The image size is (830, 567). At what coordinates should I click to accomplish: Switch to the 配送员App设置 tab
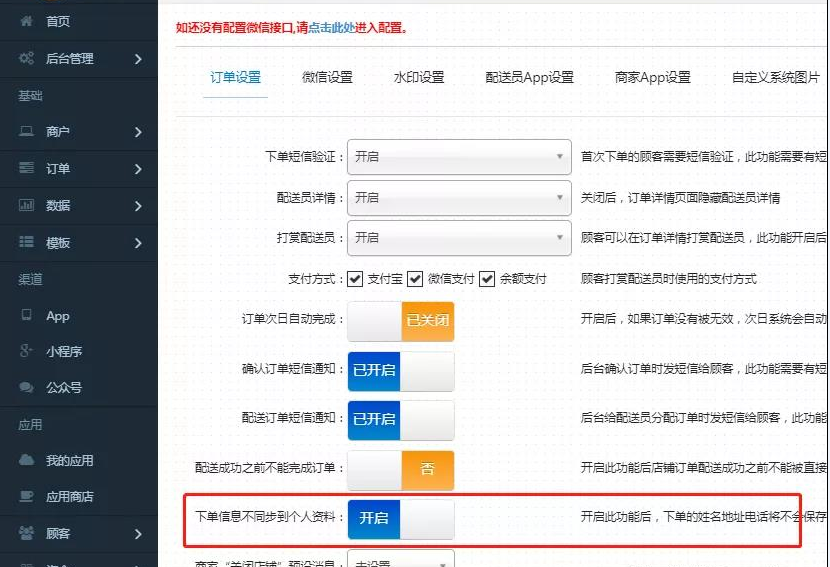click(529, 78)
